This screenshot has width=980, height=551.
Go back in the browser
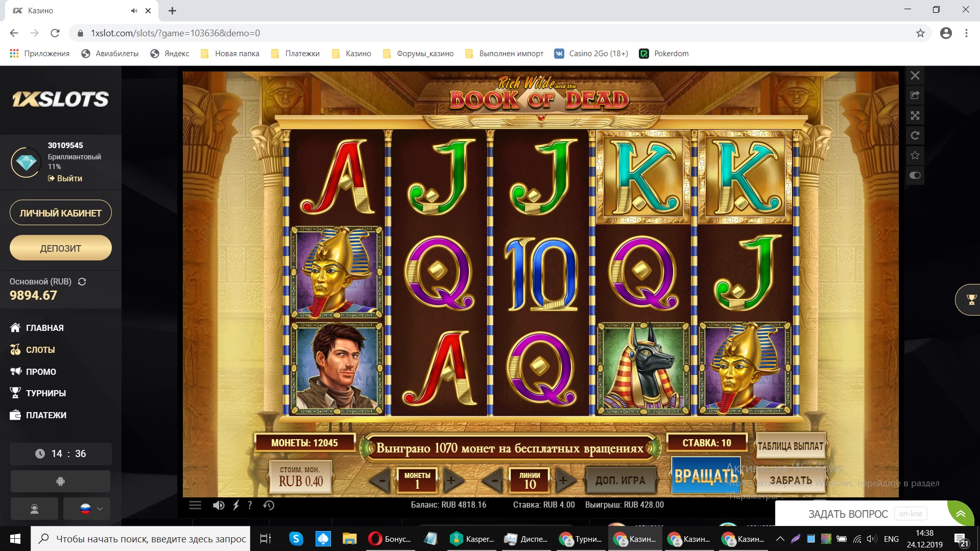pos(14,33)
